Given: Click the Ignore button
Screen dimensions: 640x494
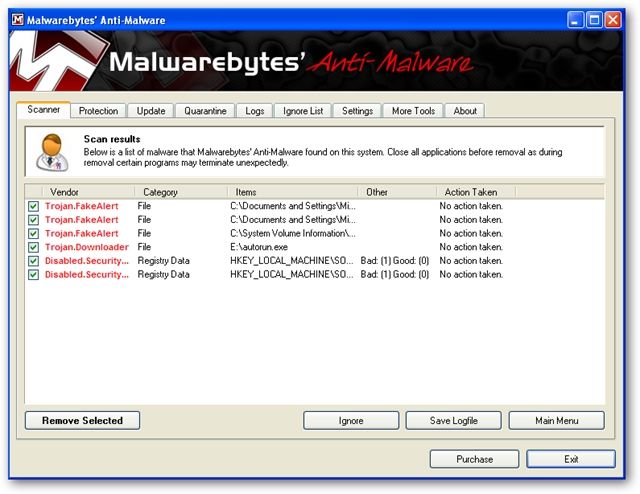Looking at the screenshot, I should [x=351, y=421].
